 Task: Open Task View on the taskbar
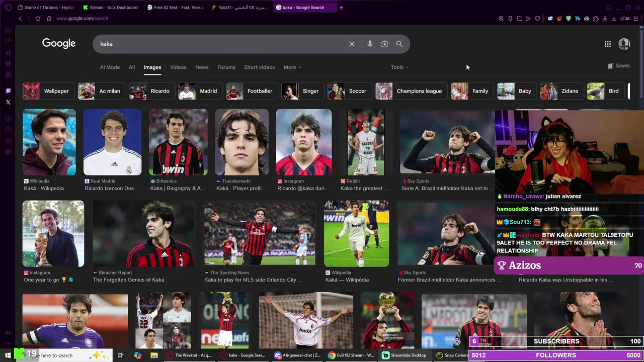point(121,355)
